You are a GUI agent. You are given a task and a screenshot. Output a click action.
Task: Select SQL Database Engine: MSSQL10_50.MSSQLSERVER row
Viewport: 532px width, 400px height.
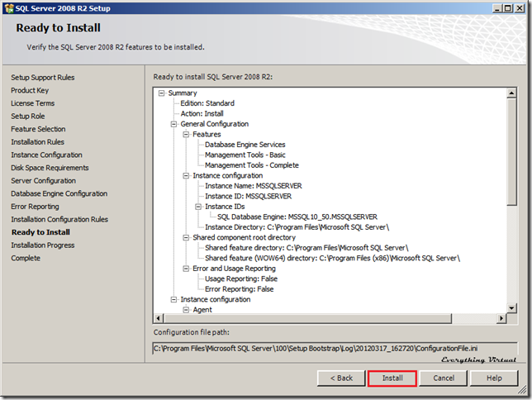pos(297,217)
